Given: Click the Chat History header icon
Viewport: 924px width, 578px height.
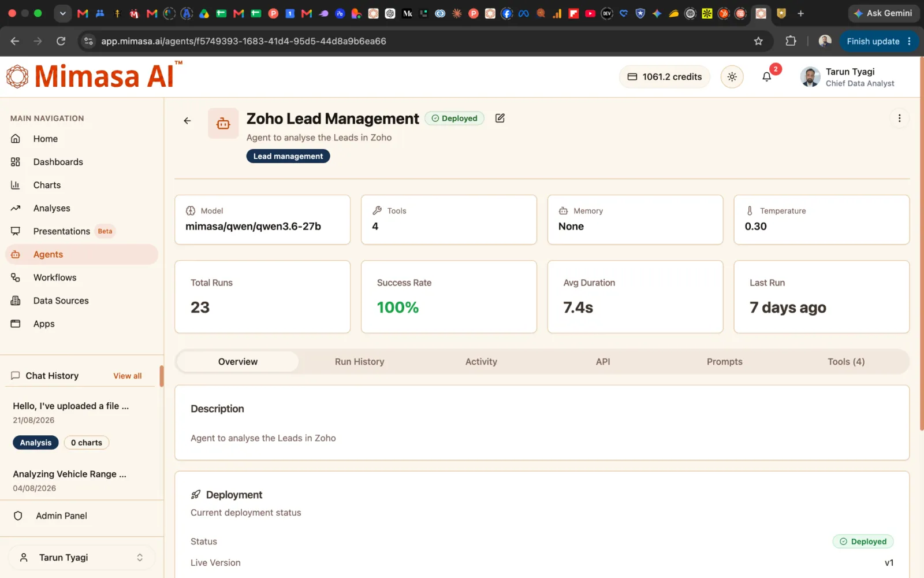Looking at the screenshot, I should [x=16, y=376].
